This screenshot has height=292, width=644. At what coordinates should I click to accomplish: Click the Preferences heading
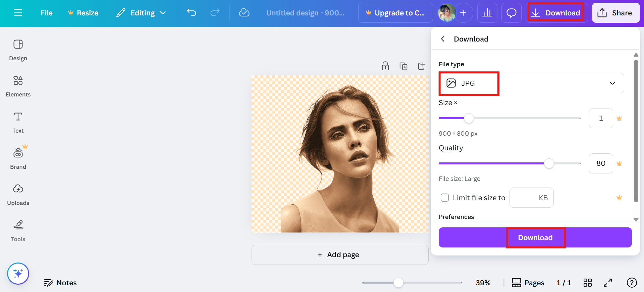pos(457,217)
